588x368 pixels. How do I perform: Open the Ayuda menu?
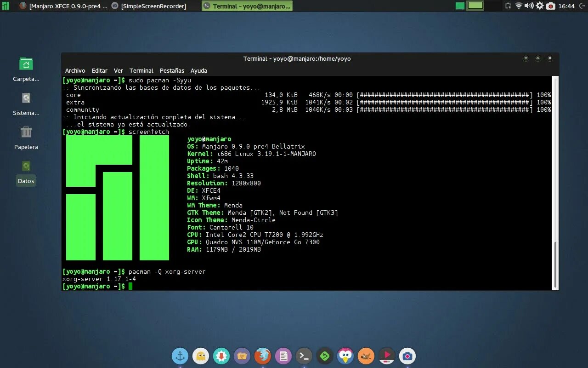click(x=199, y=70)
